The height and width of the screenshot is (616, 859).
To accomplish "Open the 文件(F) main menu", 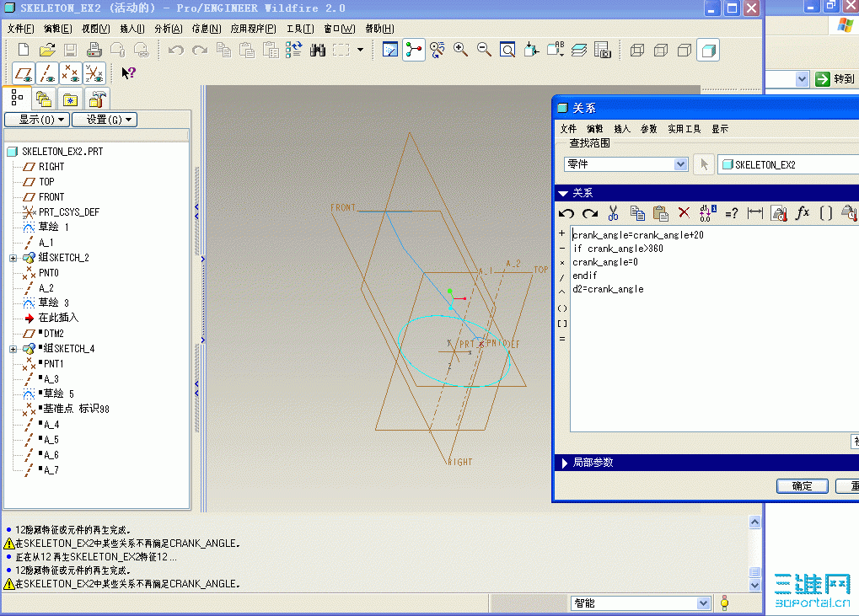I will click(x=21, y=29).
